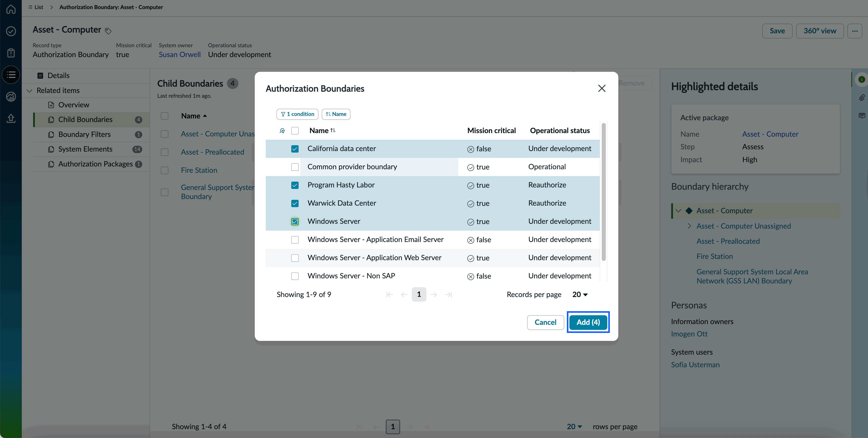Image resolution: width=868 pixels, height=438 pixels.
Task: Open Fire Station in boundary hierarchy
Action: pyautogui.click(x=714, y=256)
